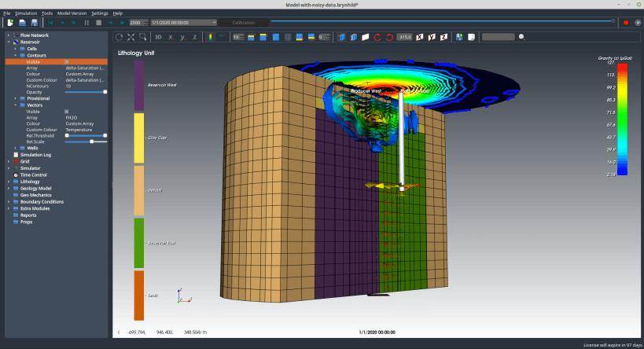Click the red record button

point(626,23)
